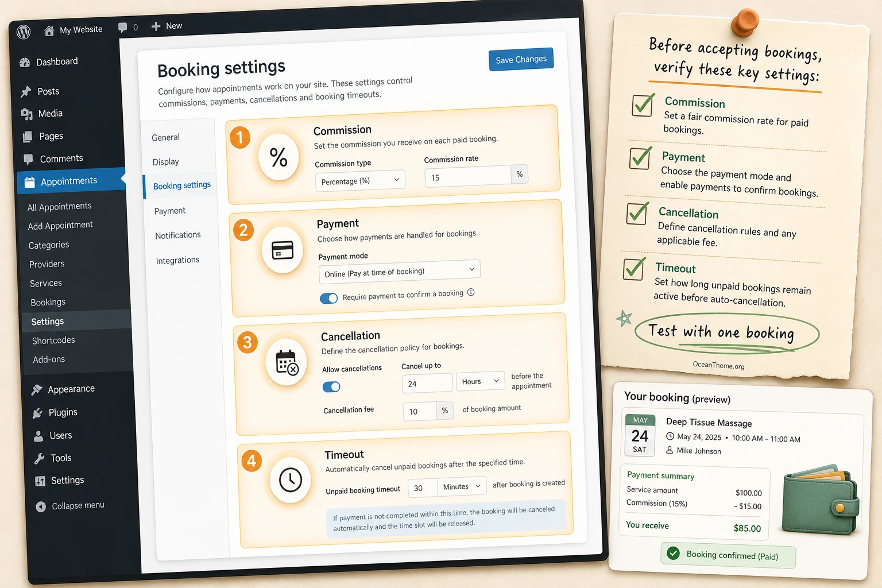
Task: Click Booking confirmed green check icon
Action: click(x=674, y=553)
